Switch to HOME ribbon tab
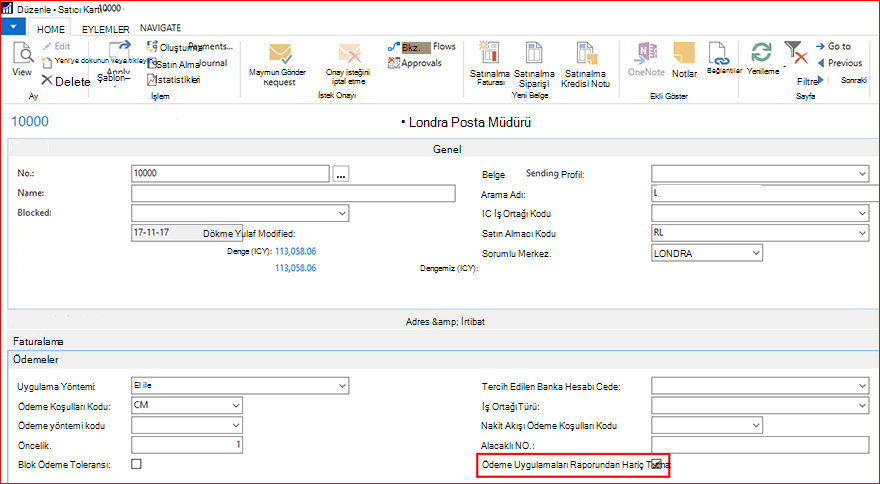Viewport: 880px width, 484px height. (51, 29)
